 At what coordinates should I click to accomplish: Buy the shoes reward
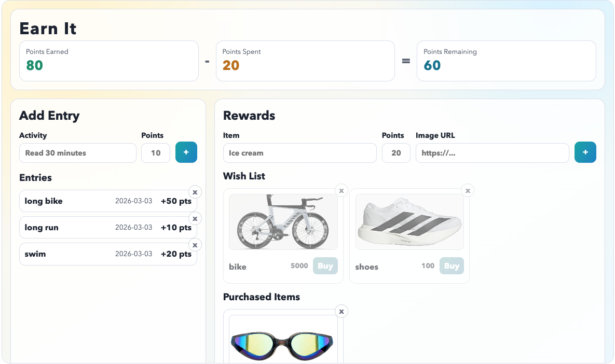(x=452, y=266)
